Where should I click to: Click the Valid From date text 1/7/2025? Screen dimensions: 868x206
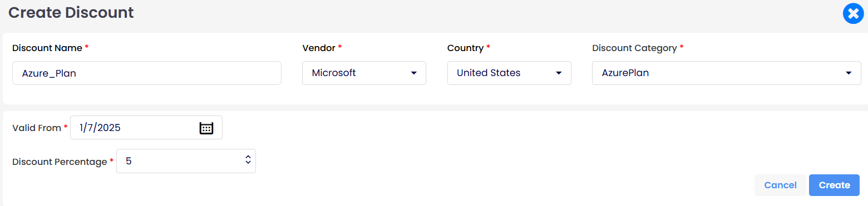tap(100, 128)
